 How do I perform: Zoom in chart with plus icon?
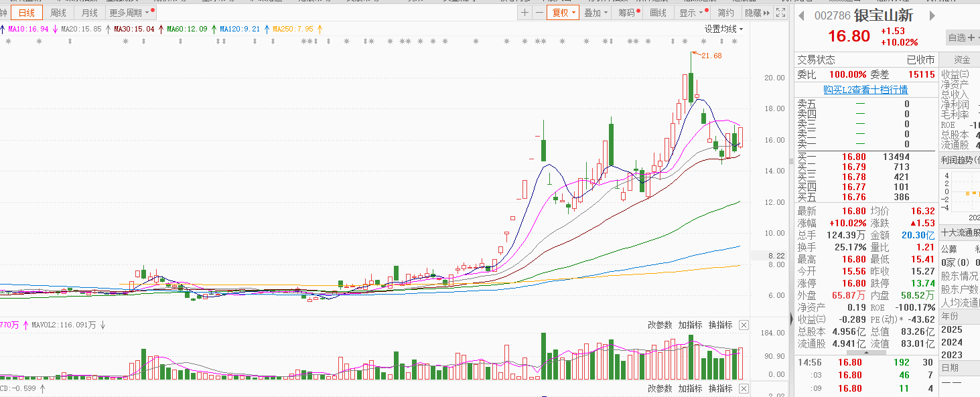525,13
